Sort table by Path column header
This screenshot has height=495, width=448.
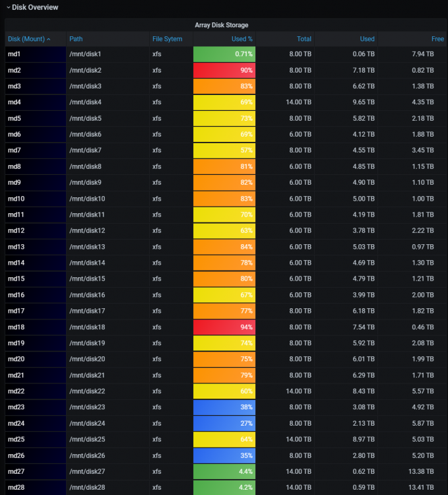coord(76,39)
